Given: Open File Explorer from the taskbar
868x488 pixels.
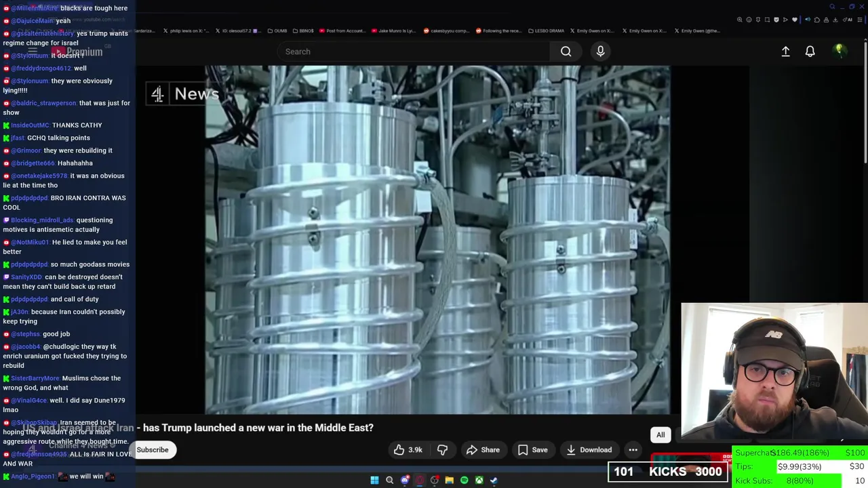Looking at the screenshot, I should click(x=450, y=480).
